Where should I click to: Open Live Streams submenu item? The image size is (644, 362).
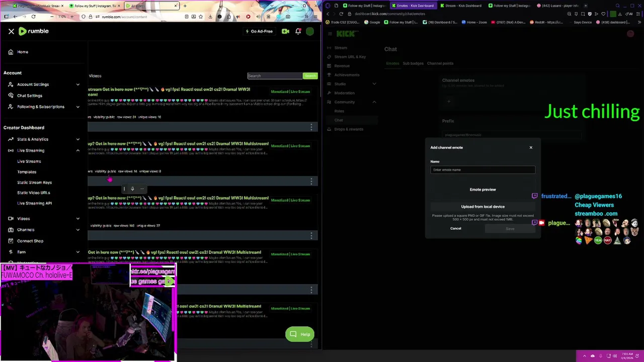29,161
